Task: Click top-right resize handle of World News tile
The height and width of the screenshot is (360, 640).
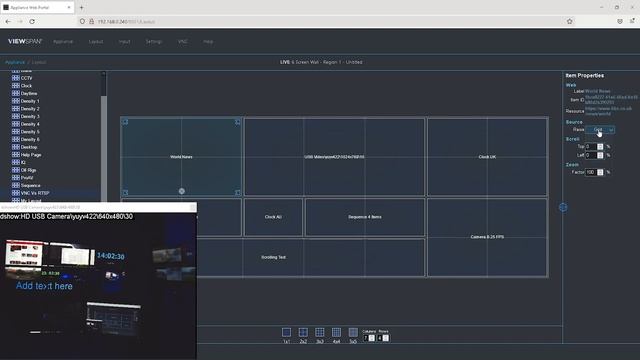Action: (237, 122)
